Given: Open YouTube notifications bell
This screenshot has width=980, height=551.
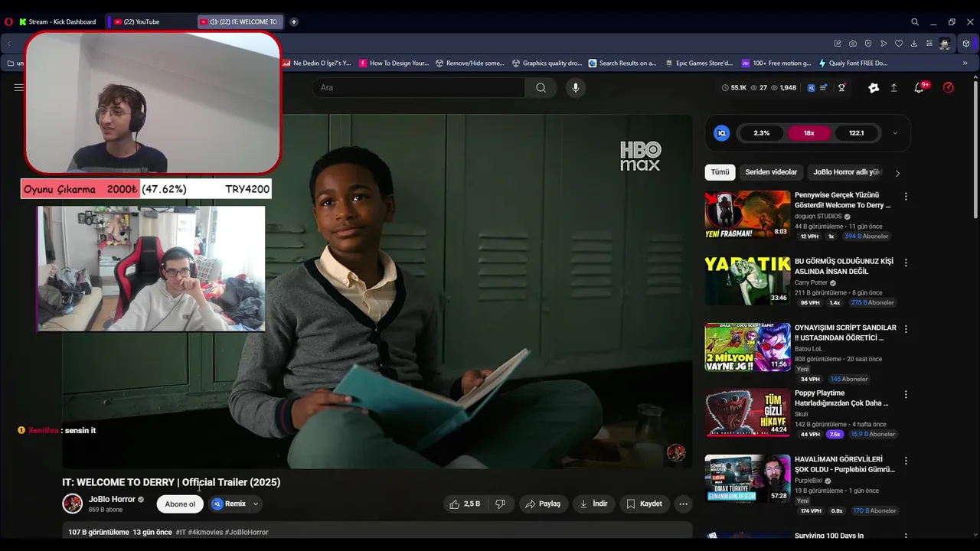Looking at the screenshot, I should pyautogui.click(x=920, y=87).
